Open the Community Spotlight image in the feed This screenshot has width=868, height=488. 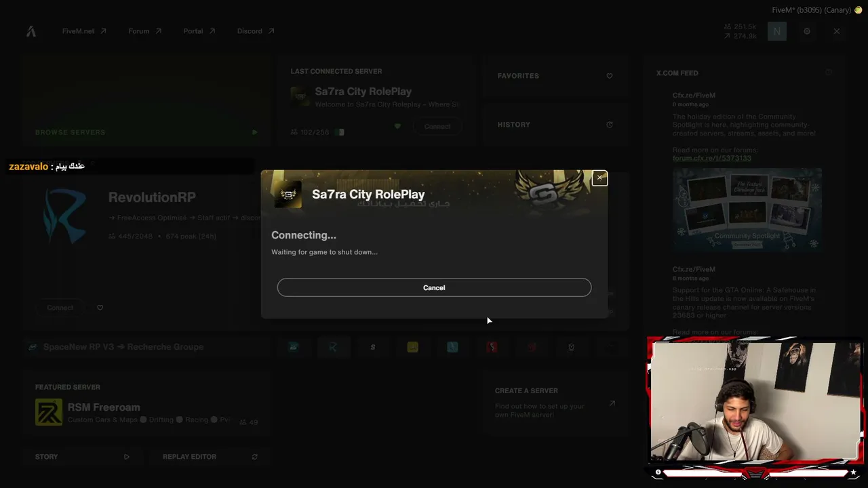[x=747, y=210]
